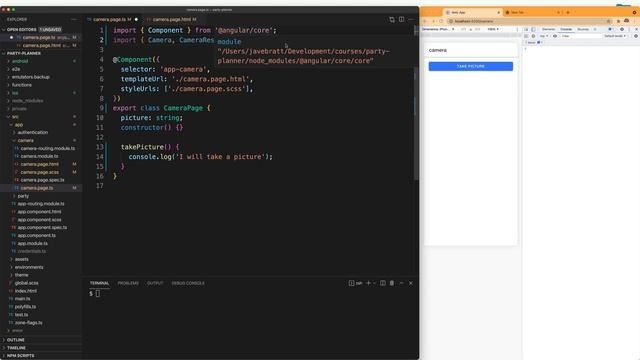
Task: Click issues count badge in console
Action: [x=534, y=42]
